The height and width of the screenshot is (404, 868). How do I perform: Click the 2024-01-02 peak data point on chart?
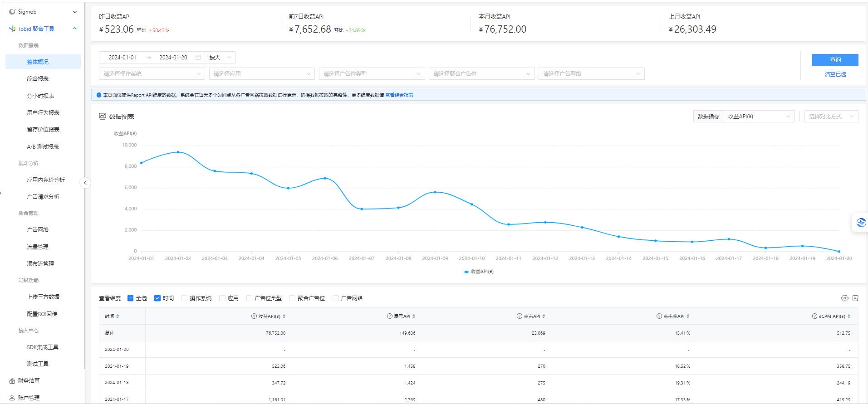(x=178, y=152)
